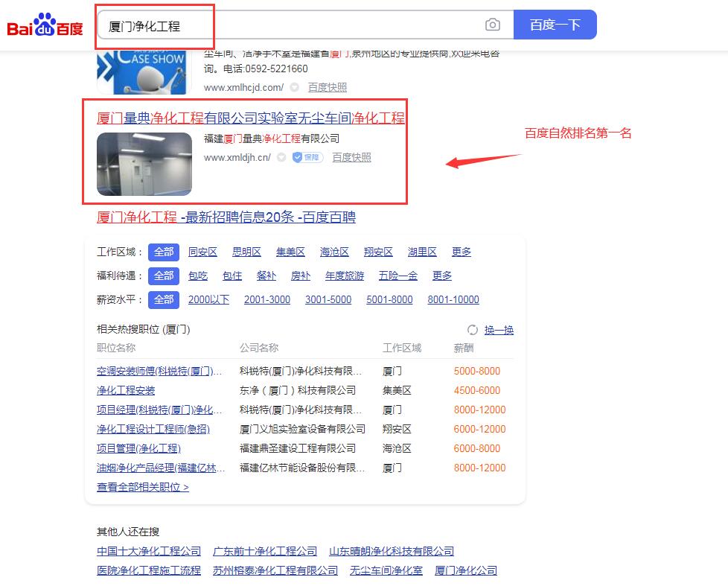Expand 更多 in the 福利待遇 row
Viewport: 728px width, 586px height.
[x=442, y=276]
